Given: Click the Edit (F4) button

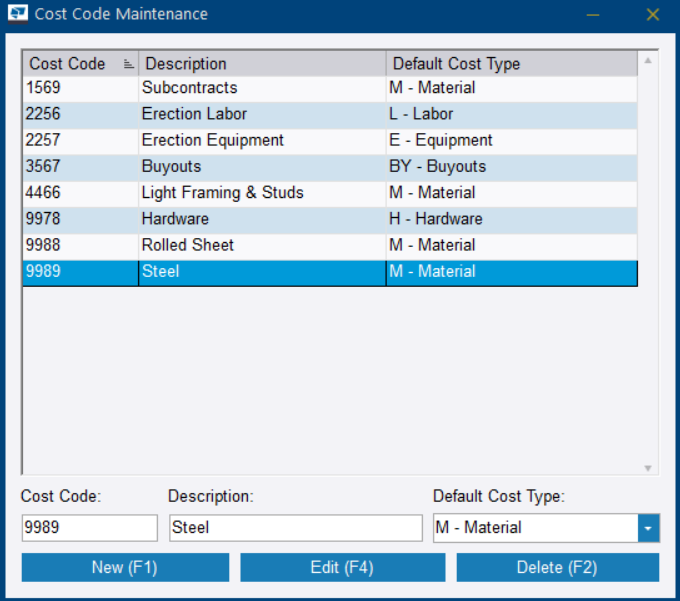Looking at the screenshot, I should (x=342, y=567).
